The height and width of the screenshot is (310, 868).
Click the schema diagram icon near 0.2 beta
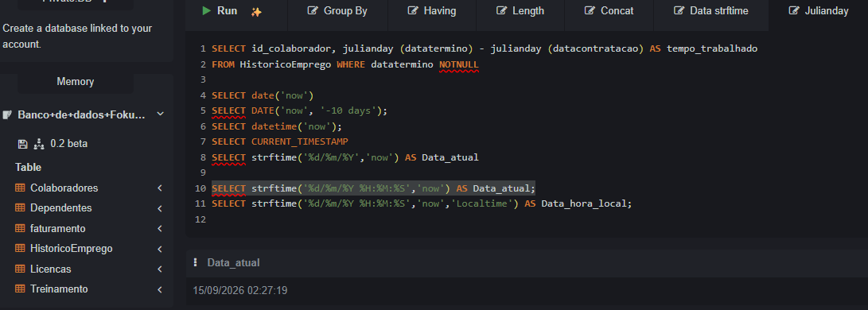pyautogui.click(x=39, y=144)
